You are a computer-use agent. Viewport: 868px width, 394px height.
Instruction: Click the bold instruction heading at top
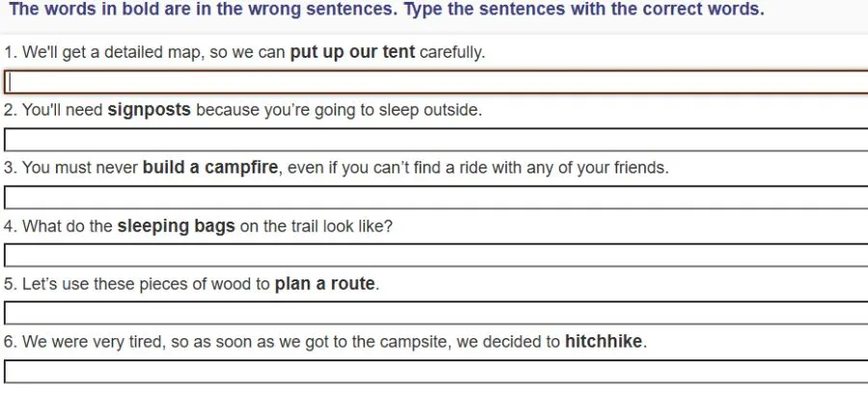click(386, 11)
